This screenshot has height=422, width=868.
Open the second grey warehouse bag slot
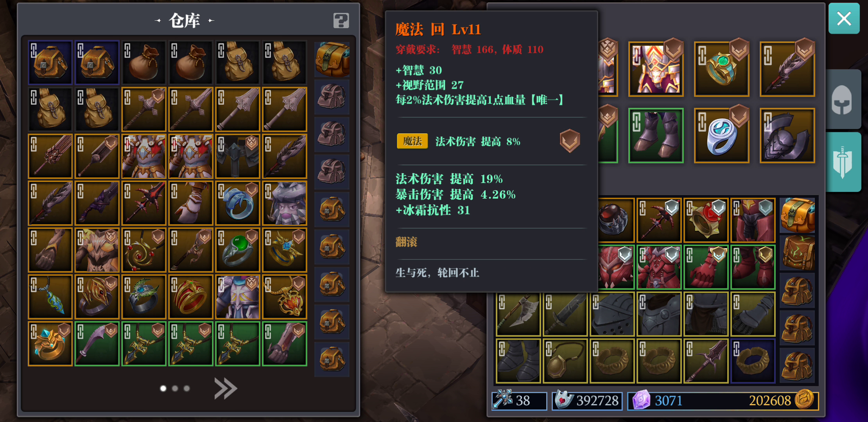pos(332,134)
